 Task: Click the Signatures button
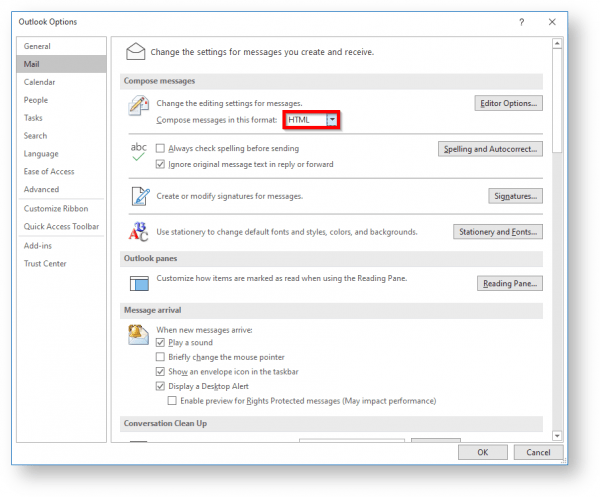coord(515,196)
